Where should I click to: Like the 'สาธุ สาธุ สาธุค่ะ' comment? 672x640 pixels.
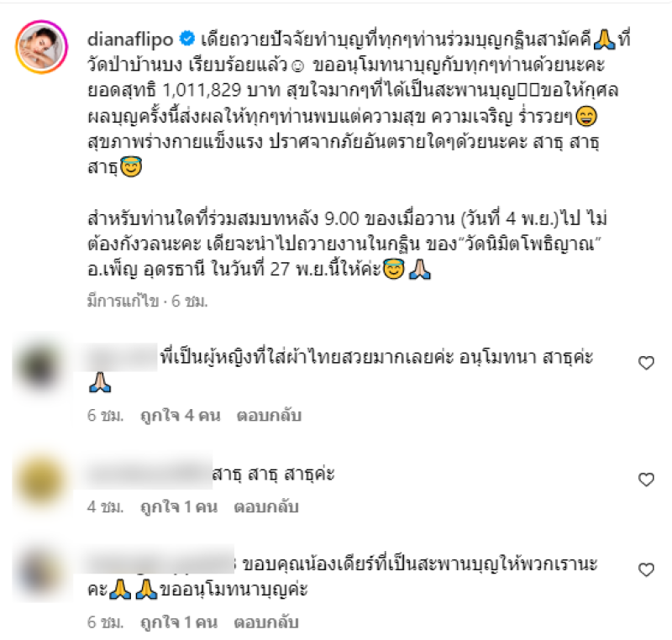click(x=646, y=480)
